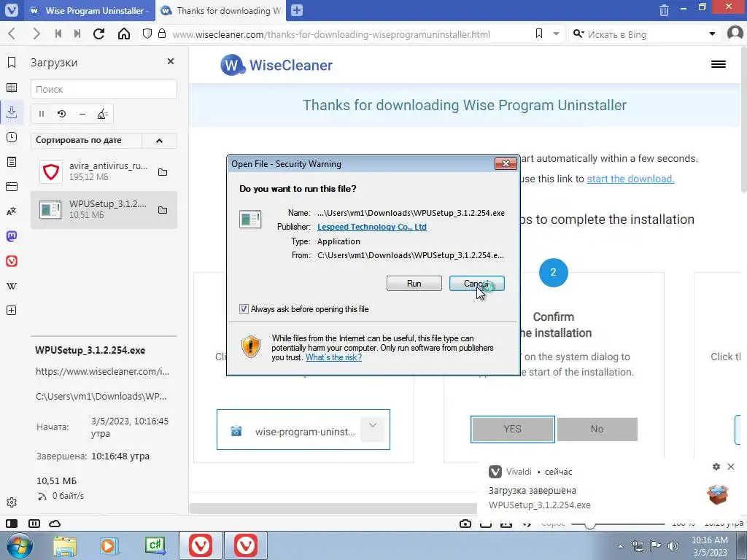Click start the download link
This screenshot has height=560, width=747.
(x=630, y=179)
